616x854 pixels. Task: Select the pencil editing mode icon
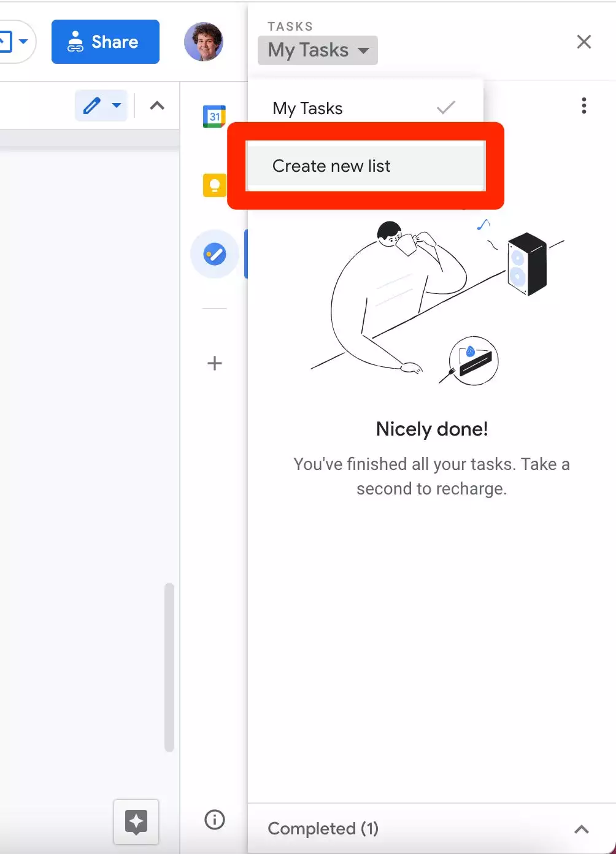[x=91, y=106]
